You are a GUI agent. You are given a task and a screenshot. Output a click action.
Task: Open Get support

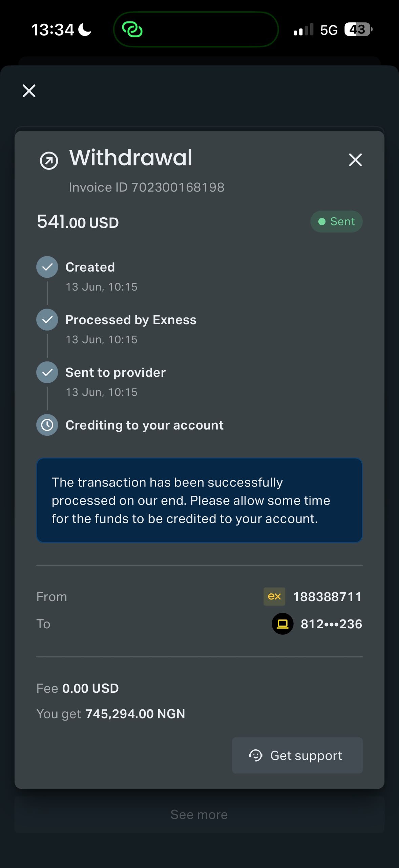pyautogui.click(x=297, y=755)
